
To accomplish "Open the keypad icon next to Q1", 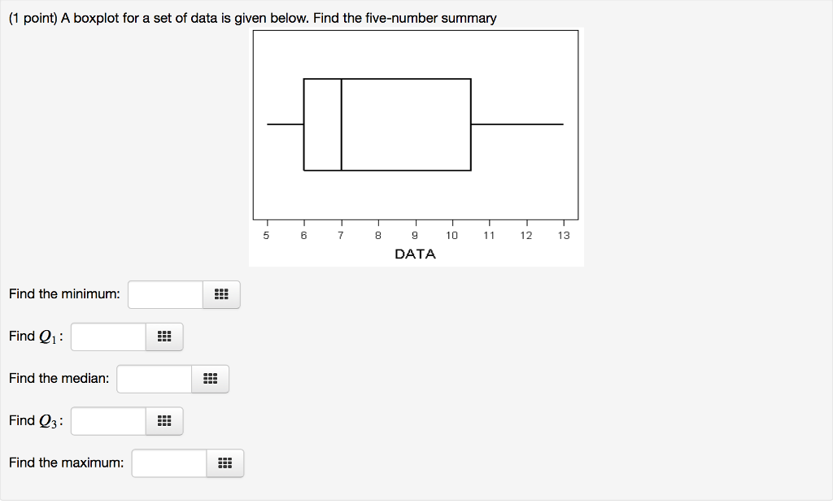I will coord(164,337).
